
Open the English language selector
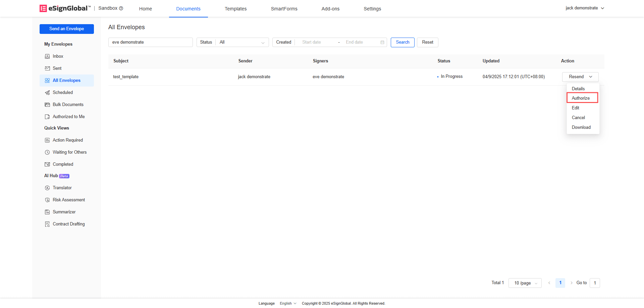(288, 303)
